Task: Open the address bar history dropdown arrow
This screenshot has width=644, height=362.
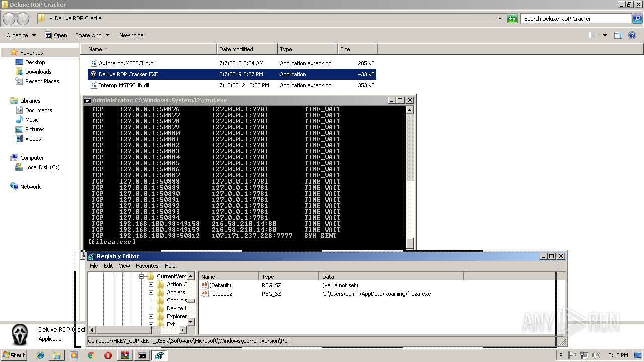Action: coord(500,19)
